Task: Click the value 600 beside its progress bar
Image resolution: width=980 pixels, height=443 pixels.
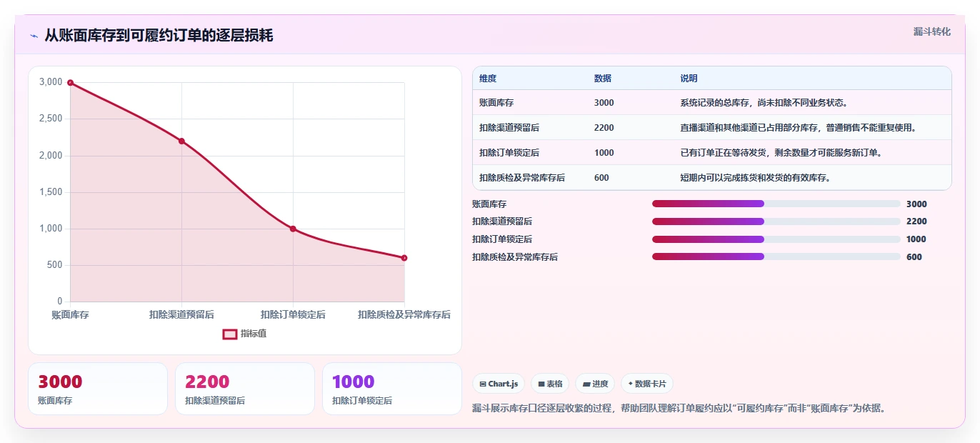Action: 914,257
